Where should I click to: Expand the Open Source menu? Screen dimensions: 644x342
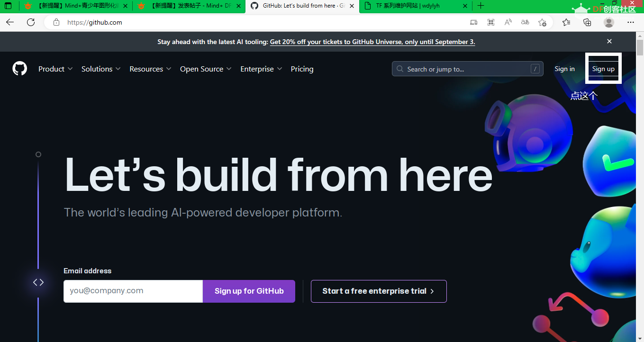(x=206, y=69)
